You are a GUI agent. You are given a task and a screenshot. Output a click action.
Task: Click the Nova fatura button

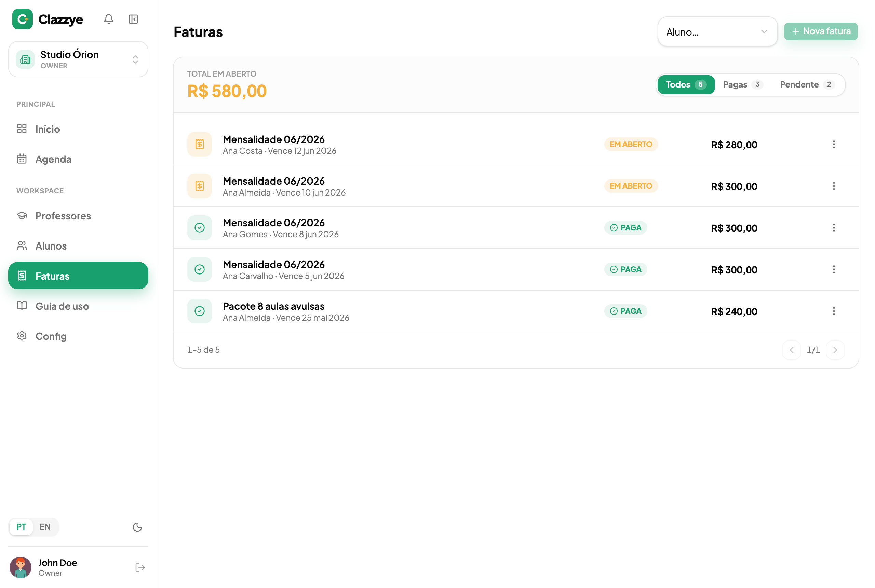point(821,31)
